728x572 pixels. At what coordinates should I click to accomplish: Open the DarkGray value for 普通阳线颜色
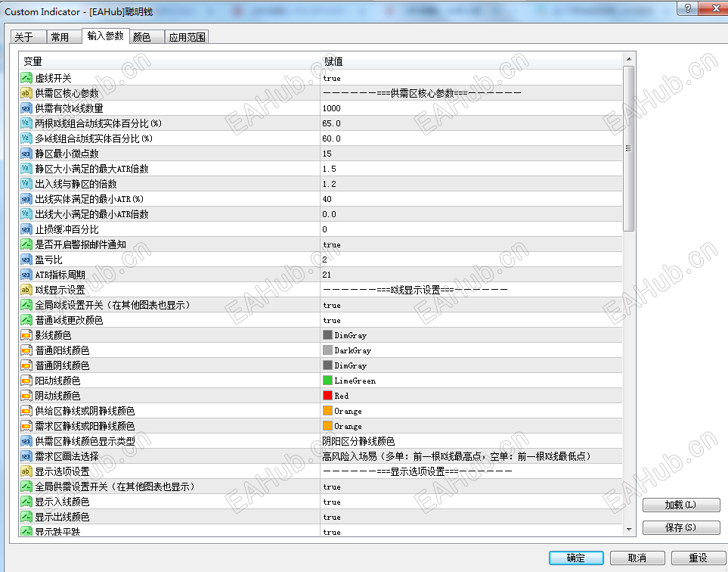(471, 350)
